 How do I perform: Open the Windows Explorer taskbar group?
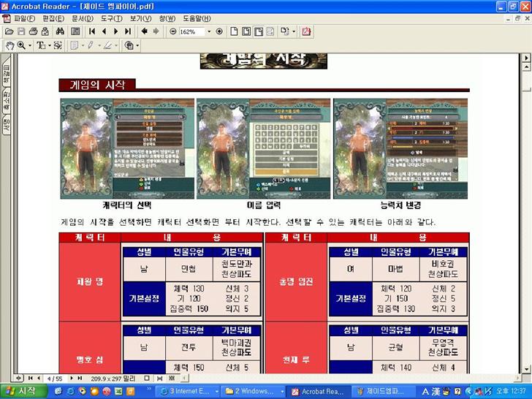coord(254,392)
